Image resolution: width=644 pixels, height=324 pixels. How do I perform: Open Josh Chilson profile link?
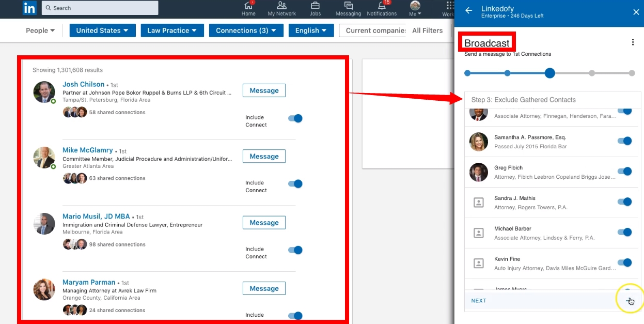[83, 84]
